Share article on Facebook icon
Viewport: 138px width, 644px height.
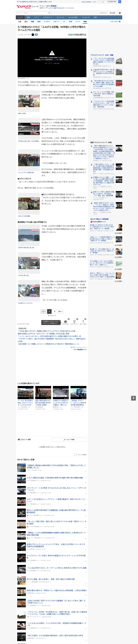point(36,35)
